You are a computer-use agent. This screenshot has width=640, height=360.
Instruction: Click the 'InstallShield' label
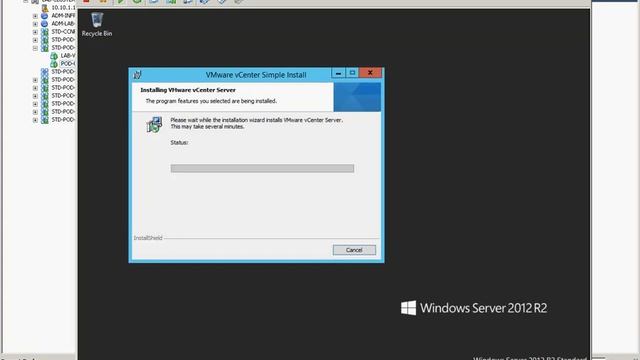point(148,238)
